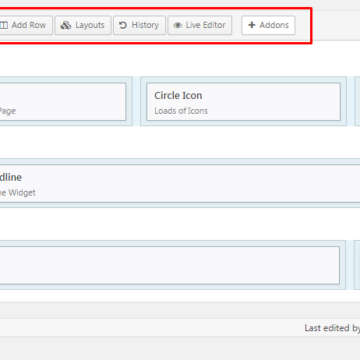Click the Widget description under Headline

coord(18,193)
